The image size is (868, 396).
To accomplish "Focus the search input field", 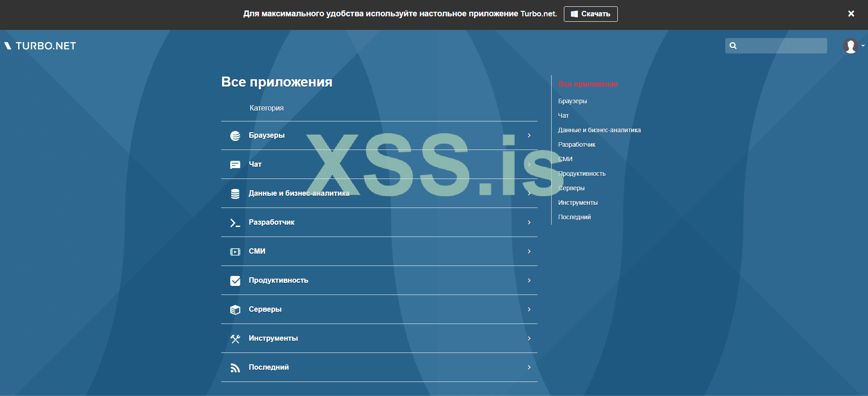I will 776,46.
